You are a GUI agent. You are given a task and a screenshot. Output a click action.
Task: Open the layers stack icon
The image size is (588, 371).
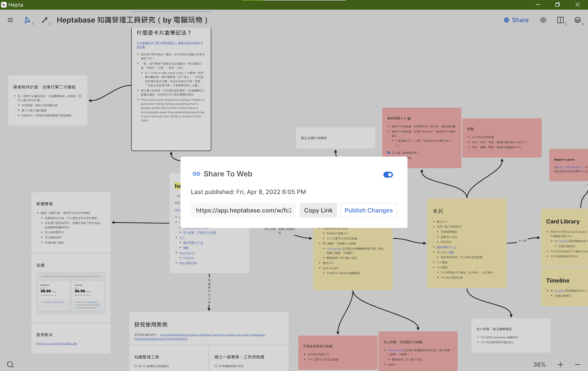tap(578, 20)
